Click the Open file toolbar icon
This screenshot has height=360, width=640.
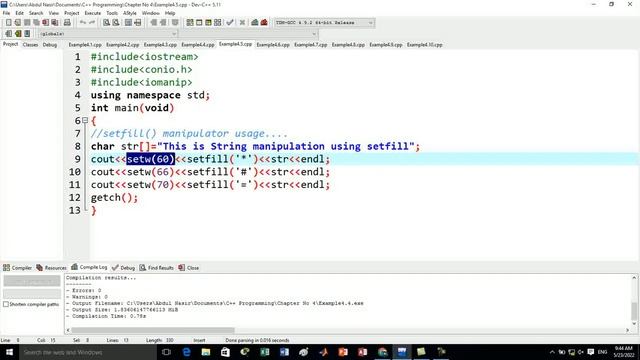[x=18, y=22]
